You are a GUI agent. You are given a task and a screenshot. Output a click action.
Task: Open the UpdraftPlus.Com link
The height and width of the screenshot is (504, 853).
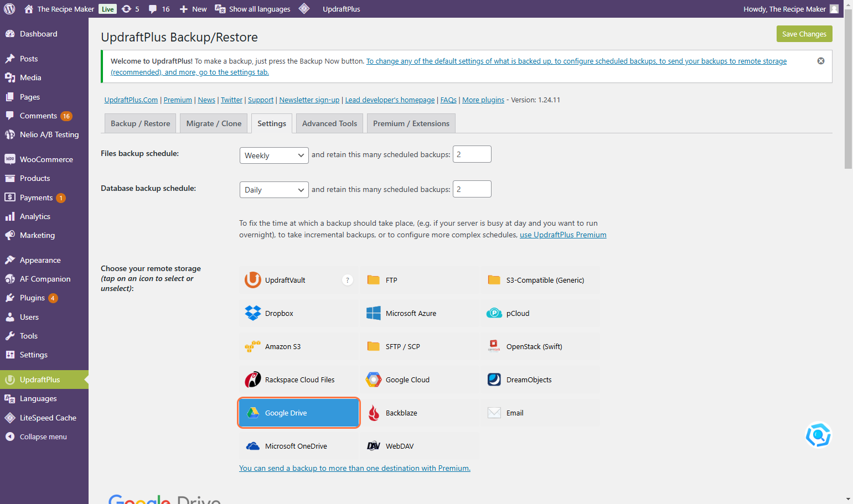[x=131, y=100]
